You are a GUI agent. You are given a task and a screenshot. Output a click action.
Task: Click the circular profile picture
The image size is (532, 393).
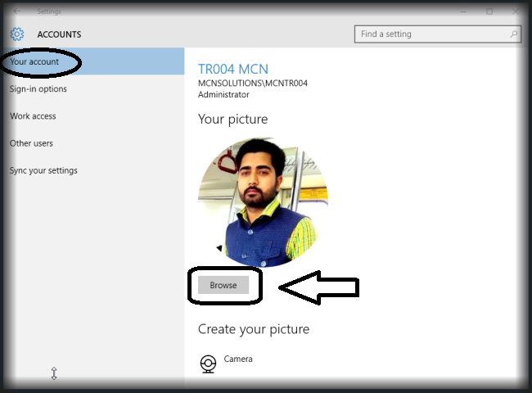tap(263, 202)
